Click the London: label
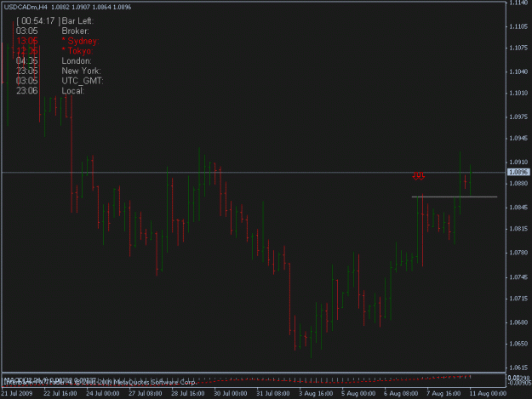This screenshot has height=399, width=532. tap(77, 61)
